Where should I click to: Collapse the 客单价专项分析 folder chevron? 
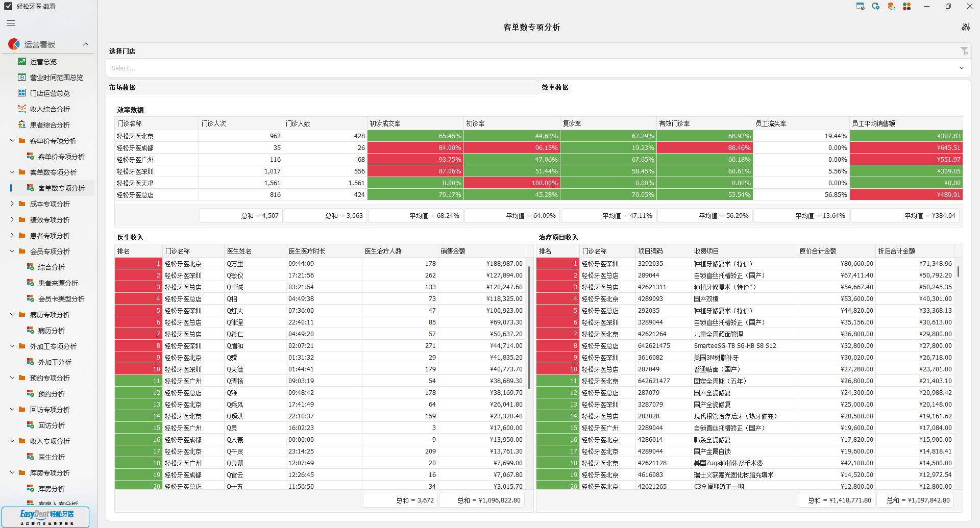[x=12, y=141]
